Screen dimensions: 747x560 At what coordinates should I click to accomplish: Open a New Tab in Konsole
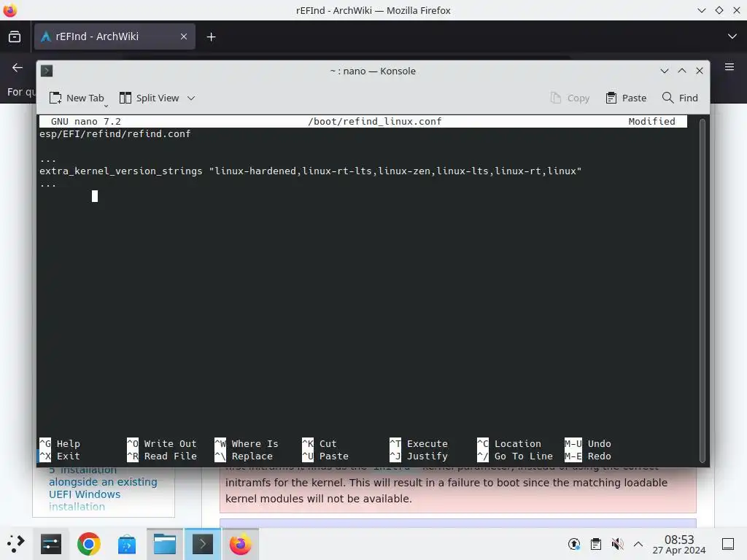click(77, 98)
